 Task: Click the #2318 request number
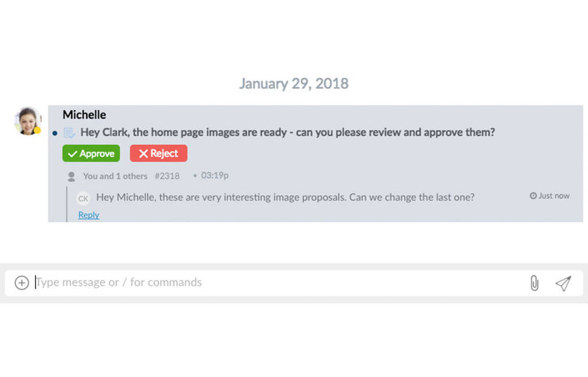coord(167,176)
